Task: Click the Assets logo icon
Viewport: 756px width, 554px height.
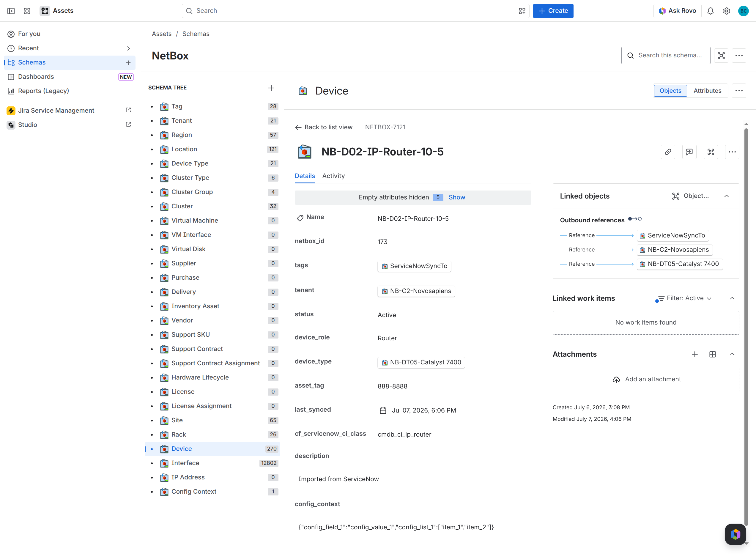Action: click(45, 11)
